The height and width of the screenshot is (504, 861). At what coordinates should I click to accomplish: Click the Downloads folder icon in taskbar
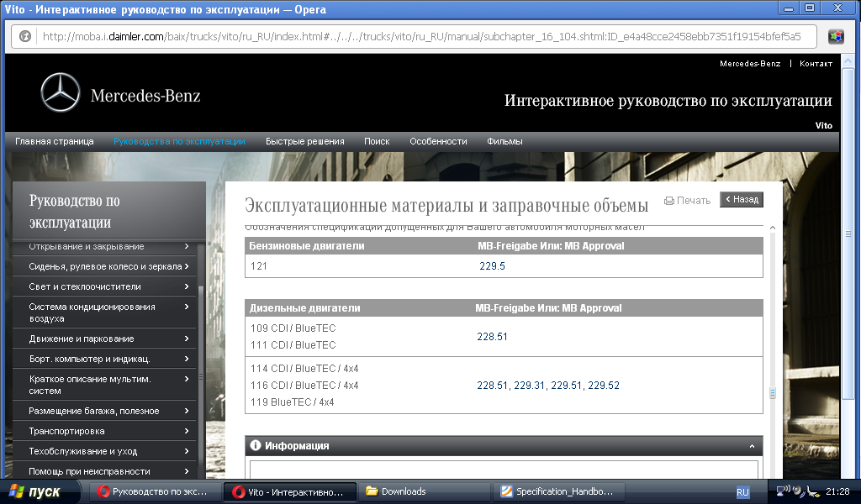tap(372, 491)
